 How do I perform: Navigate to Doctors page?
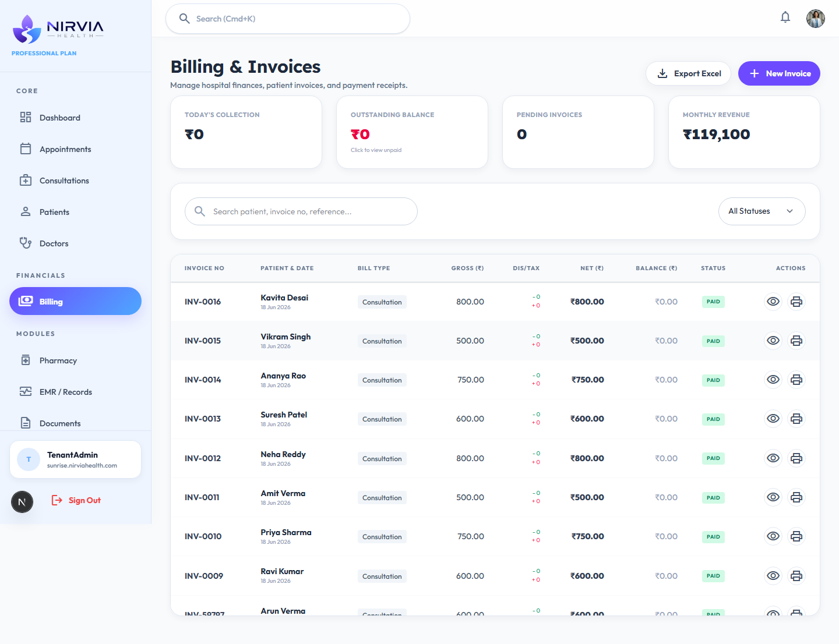[x=75, y=243]
